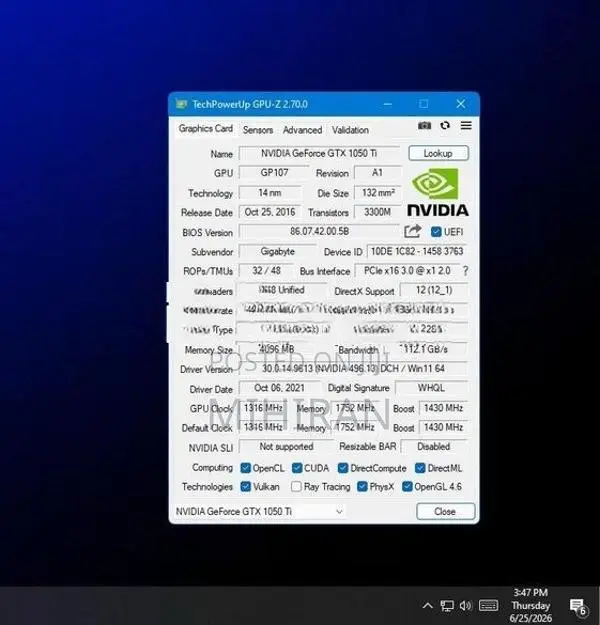This screenshot has height=625, width=600.
Task: Click the Digital Signature field WHQL
Action: pos(431,388)
